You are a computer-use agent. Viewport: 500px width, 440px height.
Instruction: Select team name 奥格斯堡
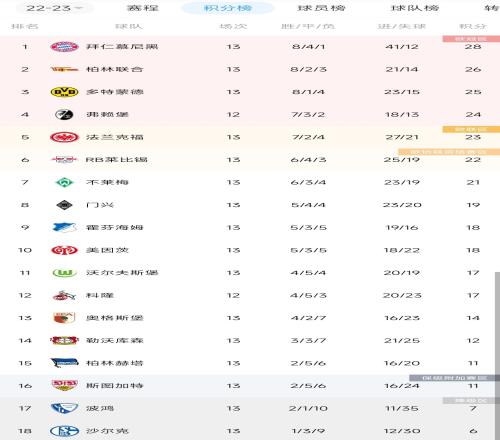(x=115, y=318)
